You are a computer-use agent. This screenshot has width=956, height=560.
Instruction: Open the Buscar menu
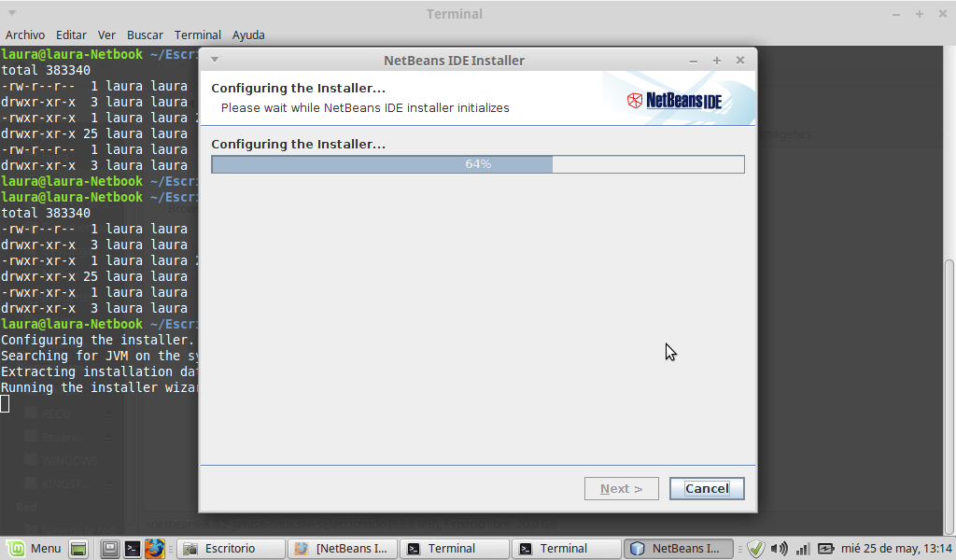pos(145,35)
